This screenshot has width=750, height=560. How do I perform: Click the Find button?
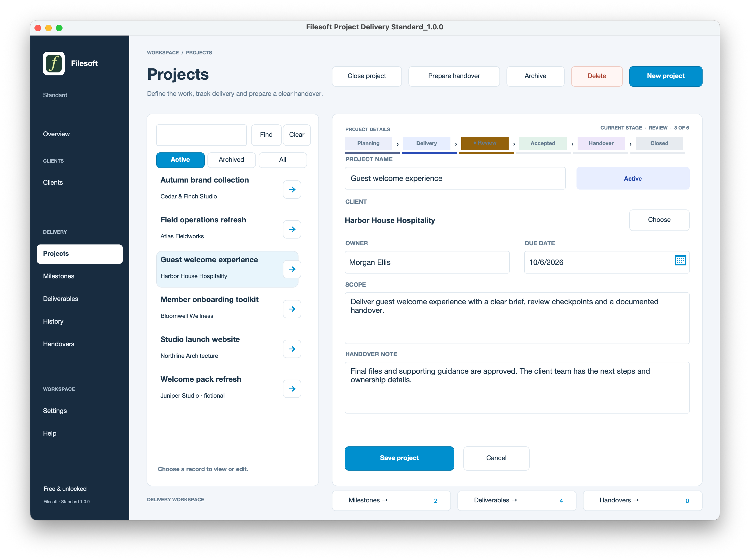(x=266, y=135)
